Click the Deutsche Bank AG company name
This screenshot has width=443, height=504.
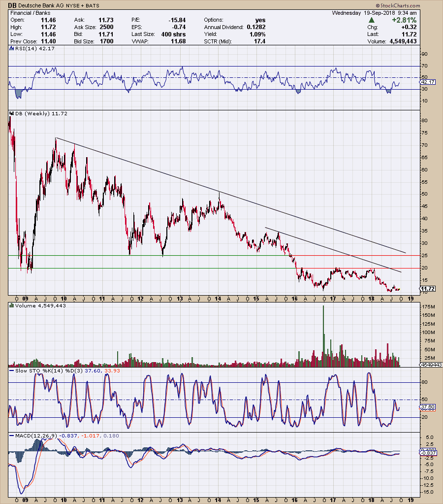click(41, 6)
